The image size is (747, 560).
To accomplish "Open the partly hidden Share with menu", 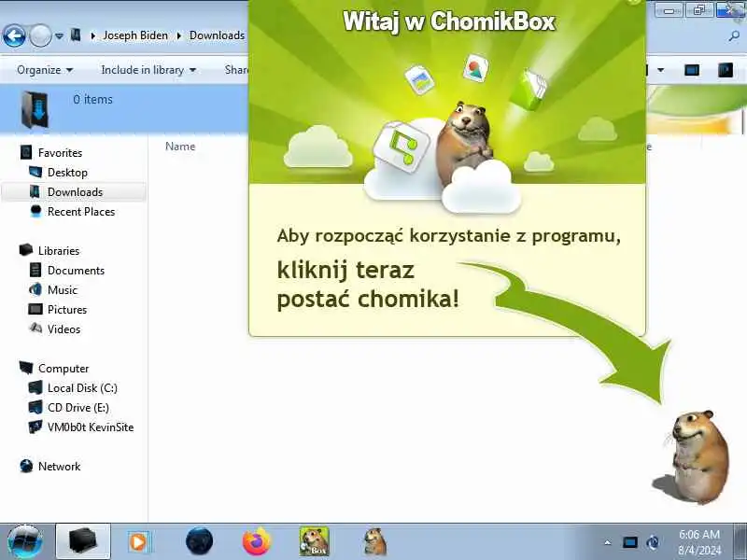I will click(x=236, y=70).
